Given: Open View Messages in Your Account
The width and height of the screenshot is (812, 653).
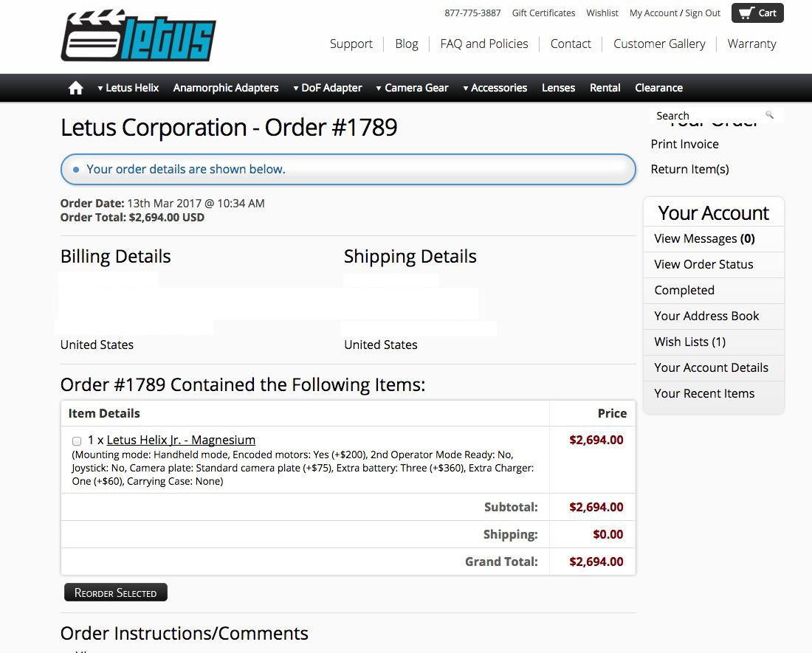Looking at the screenshot, I should pos(703,238).
